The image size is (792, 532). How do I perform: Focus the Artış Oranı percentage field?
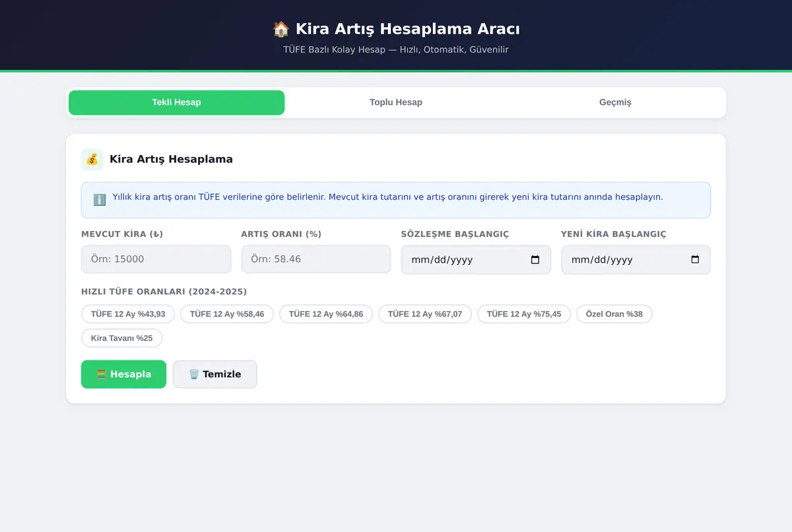coord(316,259)
